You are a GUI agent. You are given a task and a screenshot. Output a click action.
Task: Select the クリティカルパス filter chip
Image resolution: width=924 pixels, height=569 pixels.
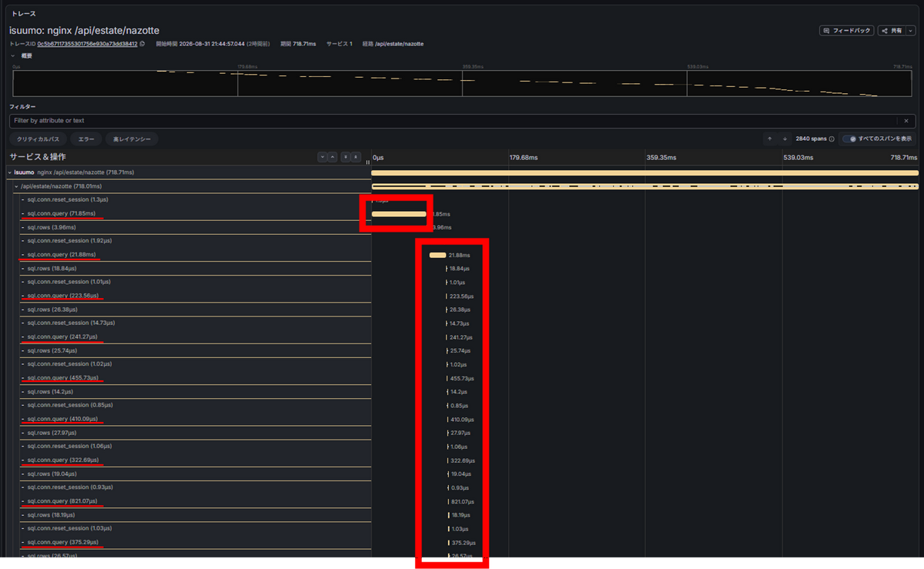click(x=38, y=139)
